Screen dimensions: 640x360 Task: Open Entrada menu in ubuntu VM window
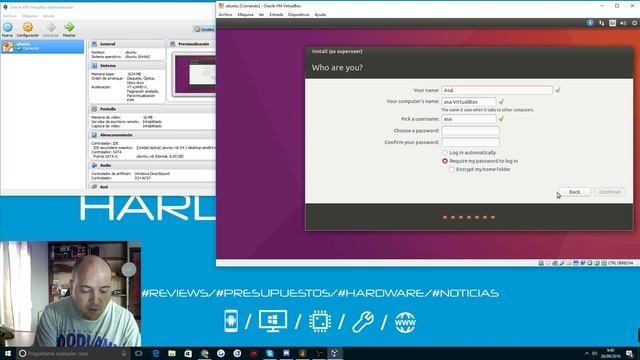tap(276, 15)
